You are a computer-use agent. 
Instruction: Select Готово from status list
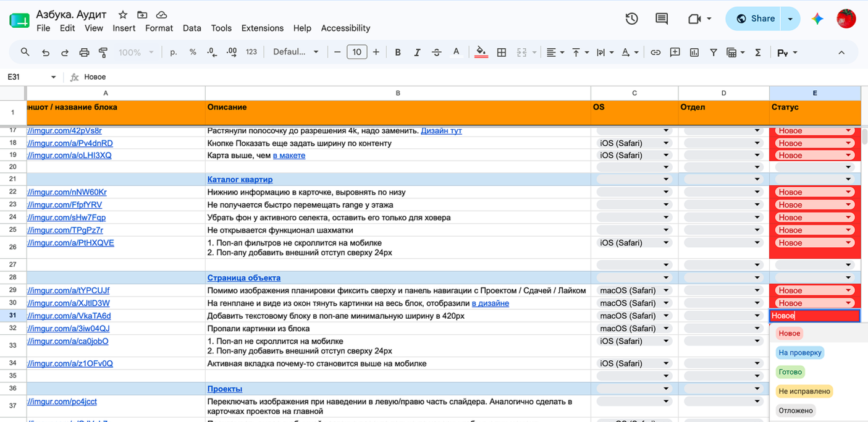pos(790,372)
